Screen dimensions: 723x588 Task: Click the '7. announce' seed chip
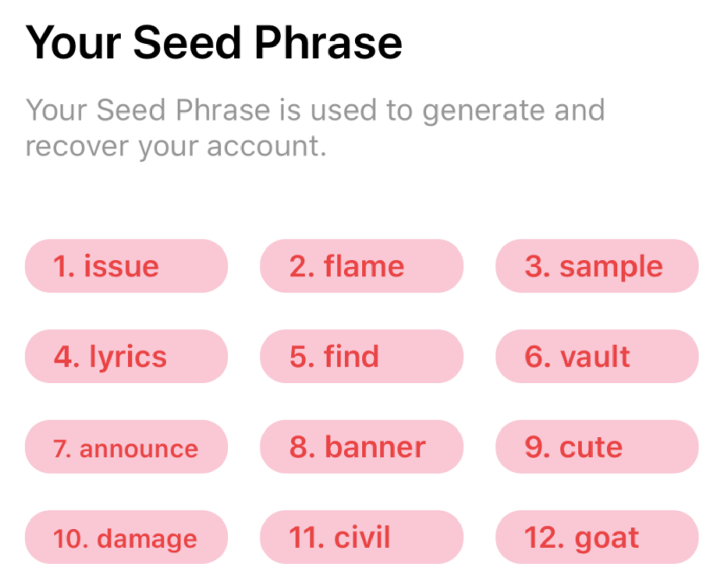126,447
